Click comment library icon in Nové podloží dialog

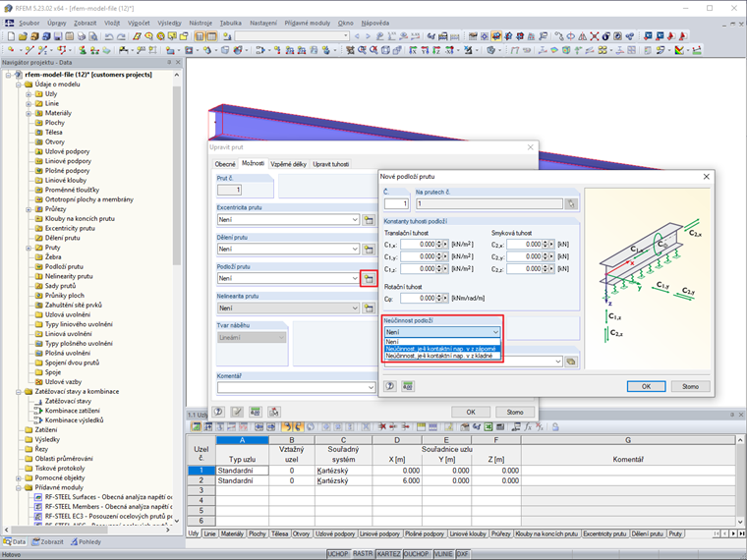pyautogui.click(x=570, y=362)
